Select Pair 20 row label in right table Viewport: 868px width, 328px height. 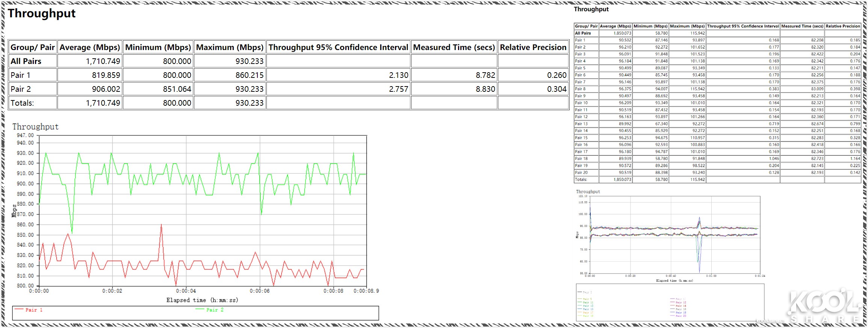point(581,173)
